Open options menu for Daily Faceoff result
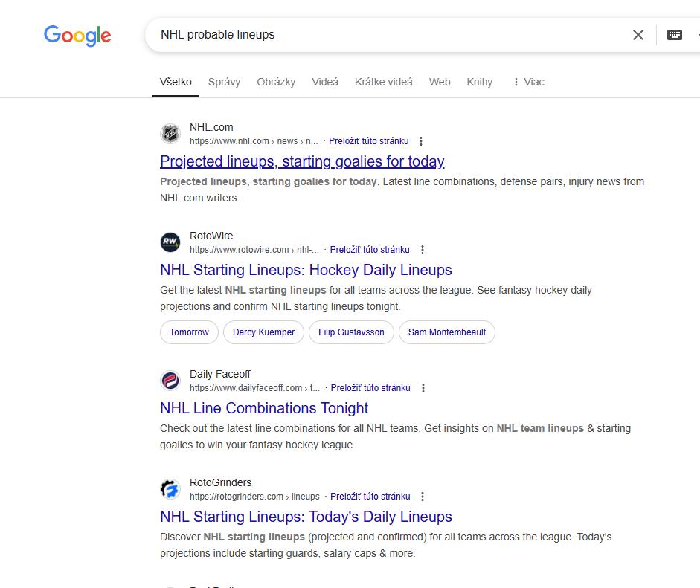This screenshot has height=588, width=700. click(x=423, y=388)
